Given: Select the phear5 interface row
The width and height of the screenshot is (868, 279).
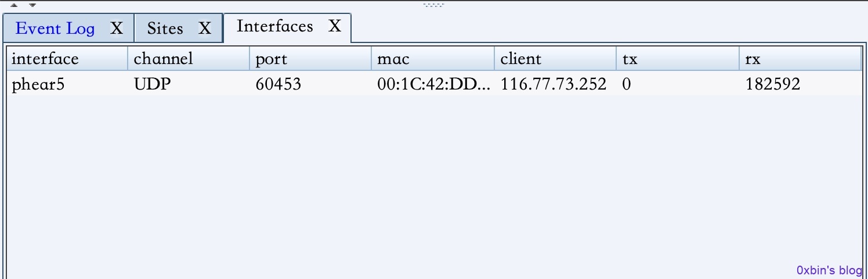Looking at the screenshot, I should 434,84.
